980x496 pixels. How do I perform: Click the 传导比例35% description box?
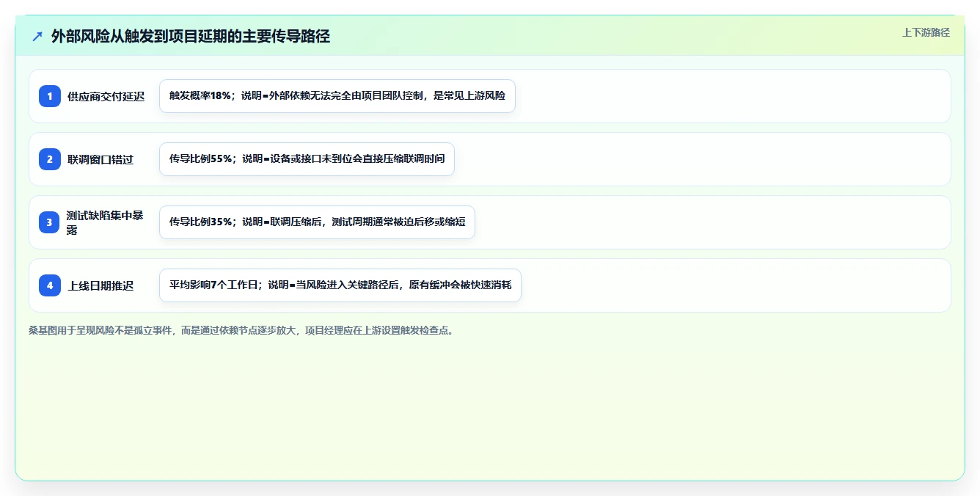coord(317,222)
